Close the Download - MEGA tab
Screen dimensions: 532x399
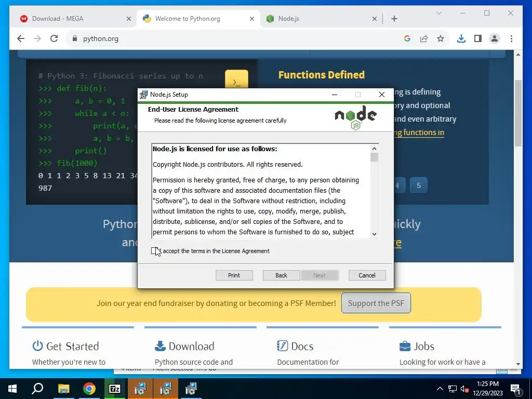[x=129, y=19]
